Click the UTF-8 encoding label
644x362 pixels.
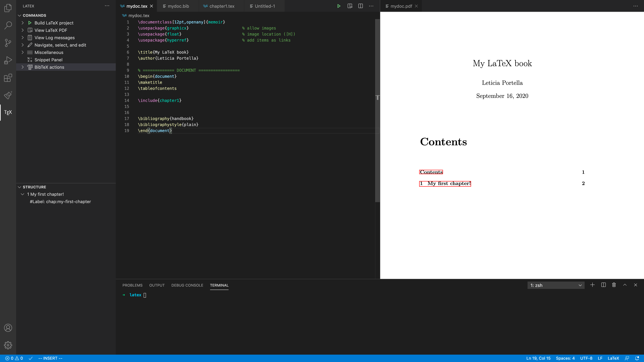[x=586, y=358]
